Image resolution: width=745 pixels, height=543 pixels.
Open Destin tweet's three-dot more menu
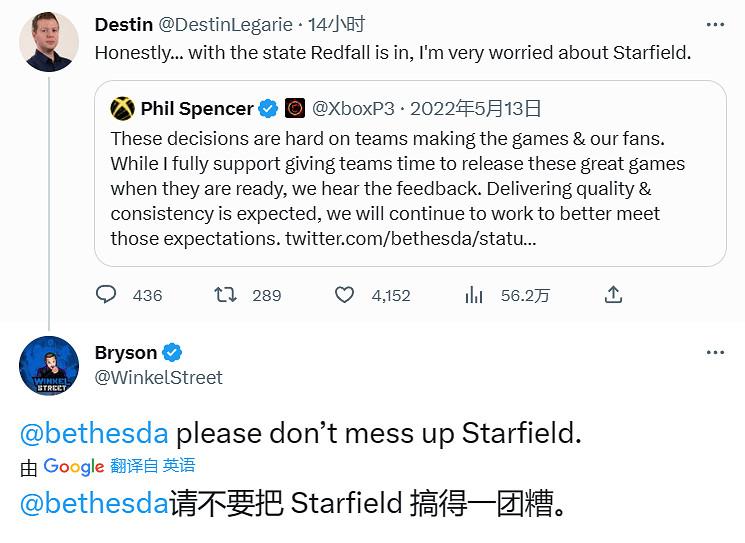pyautogui.click(x=715, y=24)
